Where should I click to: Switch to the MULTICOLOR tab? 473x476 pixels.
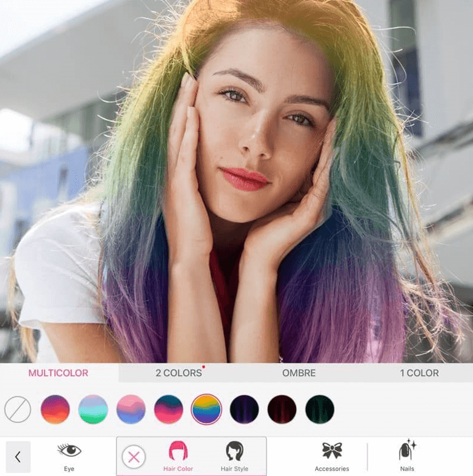pos(59,373)
